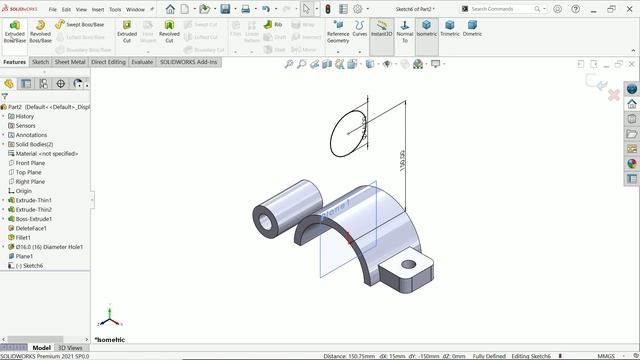Choose Swept Boss/Base
The width and height of the screenshot is (640, 360).
[80, 24]
